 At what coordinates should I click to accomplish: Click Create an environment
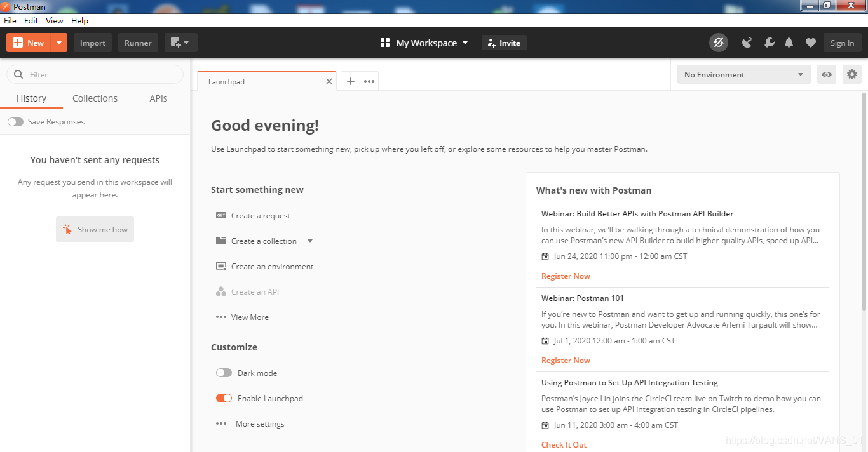pyautogui.click(x=272, y=267)
